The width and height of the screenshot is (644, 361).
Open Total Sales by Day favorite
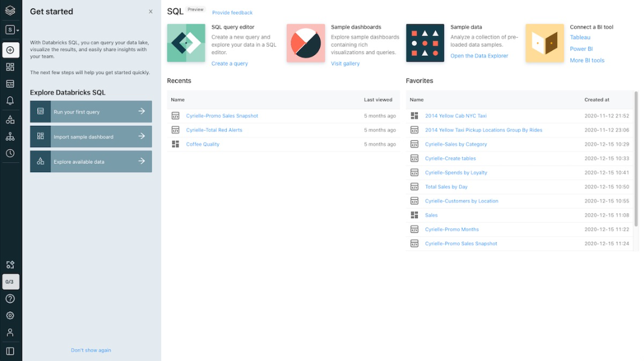click(x=446, y=187)
